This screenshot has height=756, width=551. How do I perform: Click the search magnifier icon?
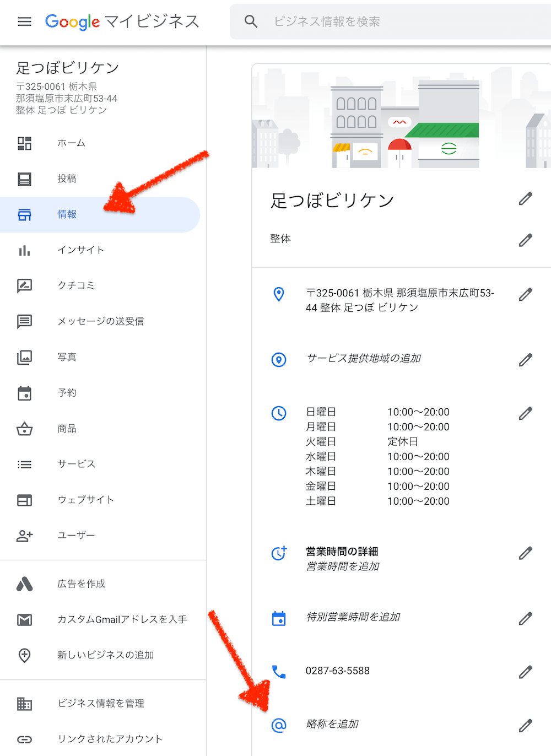point(251,21)
